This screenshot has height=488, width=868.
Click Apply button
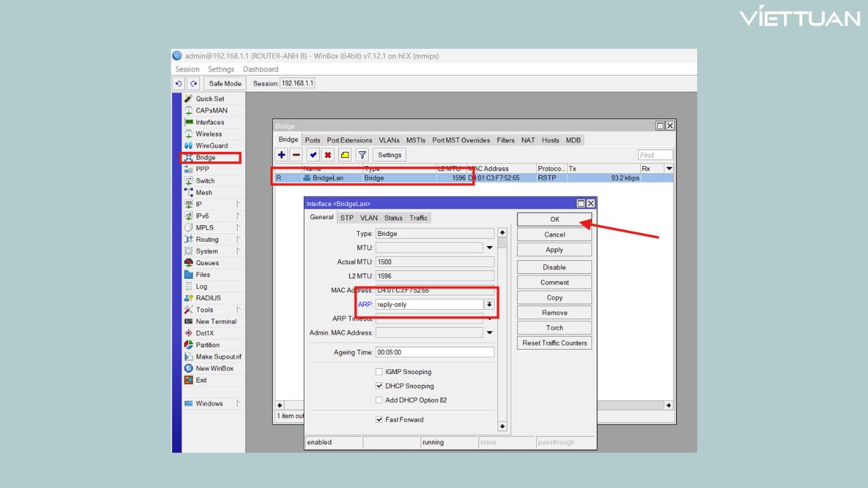click(x=554, y=250)
